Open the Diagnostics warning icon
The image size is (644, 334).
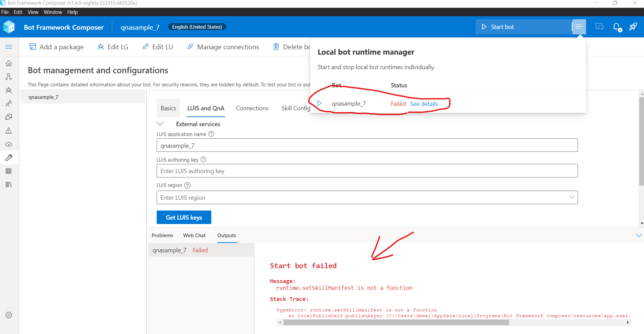pos(9,131)
